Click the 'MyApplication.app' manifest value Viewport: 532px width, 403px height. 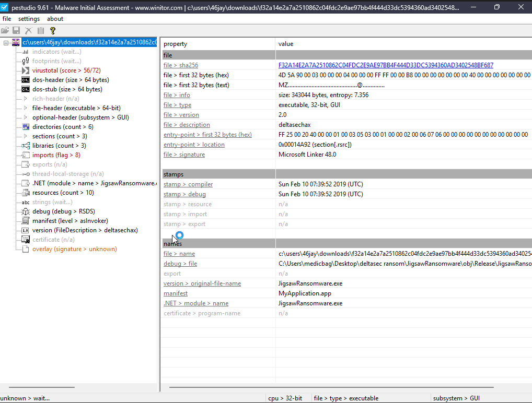tap(305, 293)
